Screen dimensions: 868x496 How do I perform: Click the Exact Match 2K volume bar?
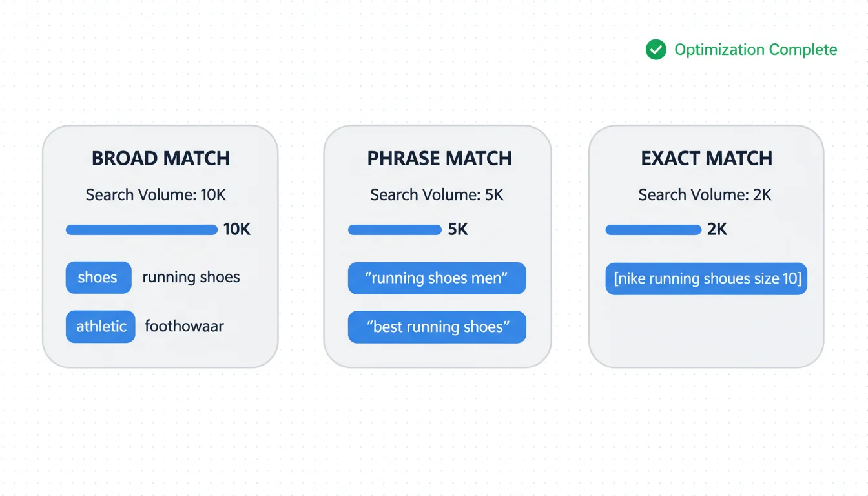[x=653, y=230]
